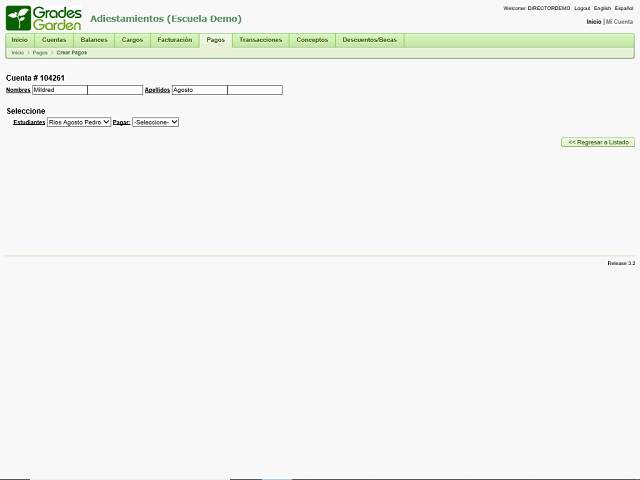Click the first Nombres field containing Mildred

click(x=60, y=90)
